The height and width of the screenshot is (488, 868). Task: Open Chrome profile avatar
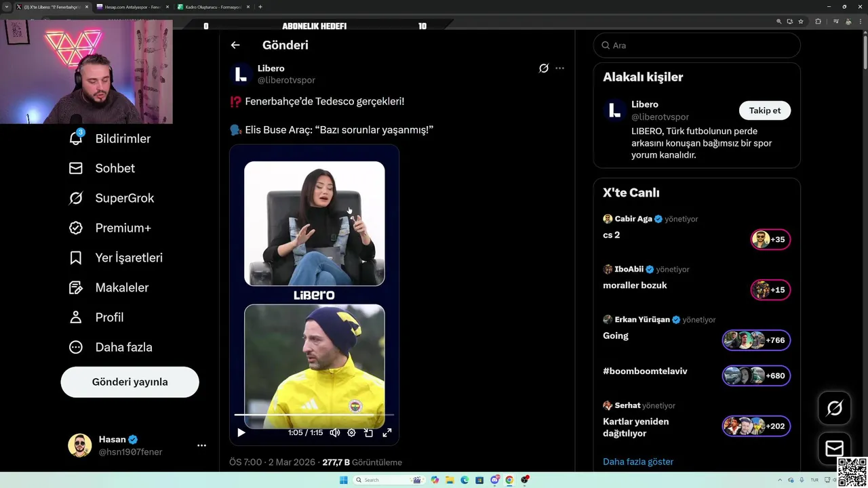tap(849, 22)
